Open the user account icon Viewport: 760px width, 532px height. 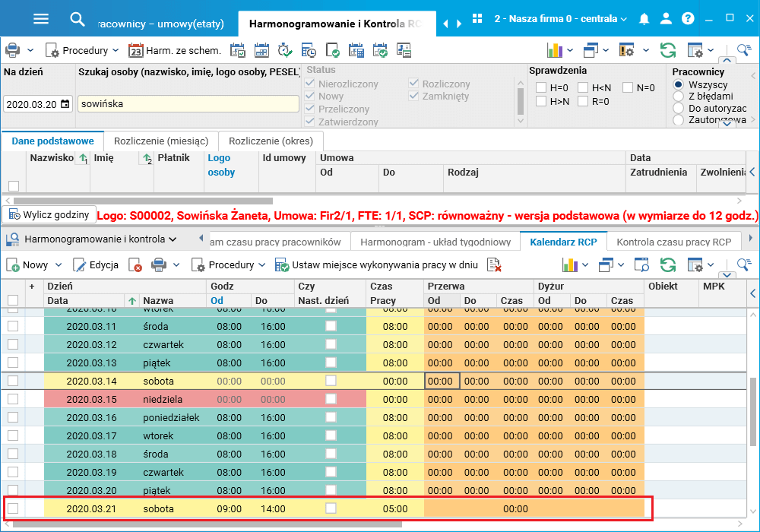[x=666, y=19]
